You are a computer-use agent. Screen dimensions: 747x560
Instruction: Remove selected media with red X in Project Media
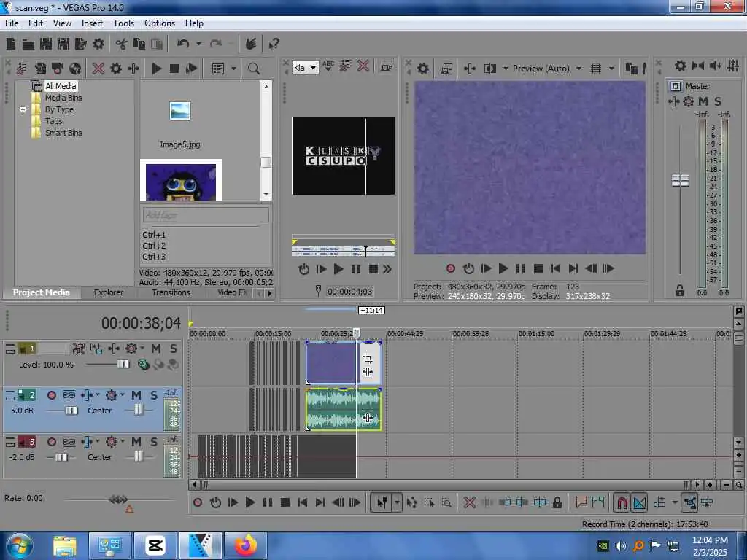98,69
